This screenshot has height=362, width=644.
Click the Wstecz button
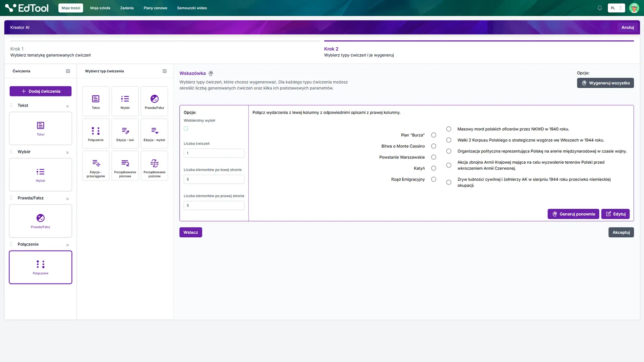(x=191, y=232)
